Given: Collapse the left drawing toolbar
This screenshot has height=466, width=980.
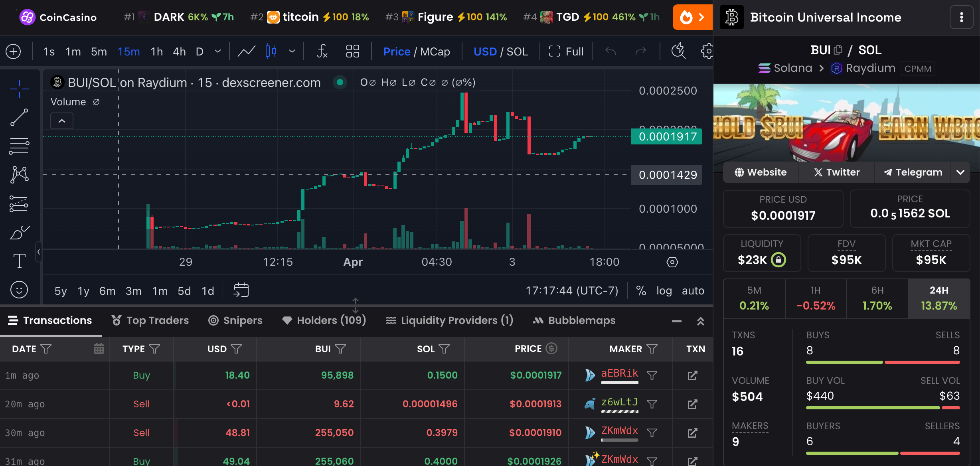Looking at the screenshot, I should pyautogui.click(x=39, y=252).
